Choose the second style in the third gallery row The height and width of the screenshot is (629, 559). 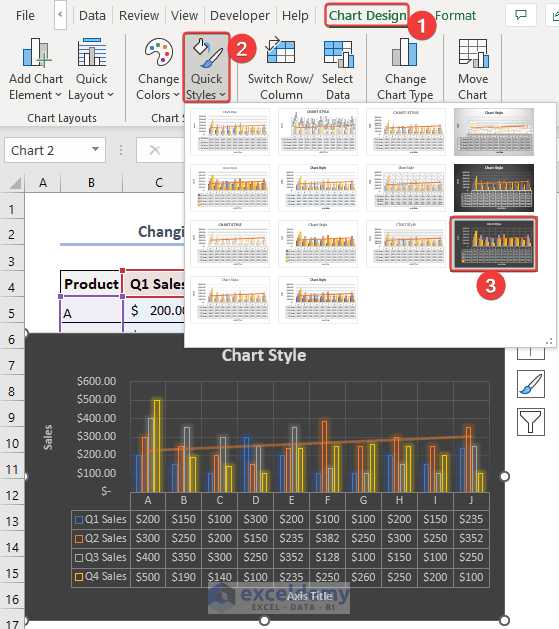coord(318,244)
